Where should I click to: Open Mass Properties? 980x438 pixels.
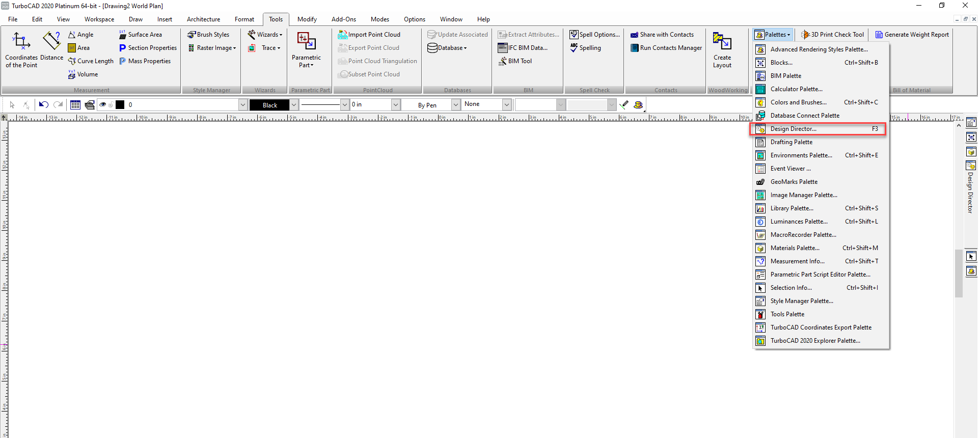click(145, 61)
